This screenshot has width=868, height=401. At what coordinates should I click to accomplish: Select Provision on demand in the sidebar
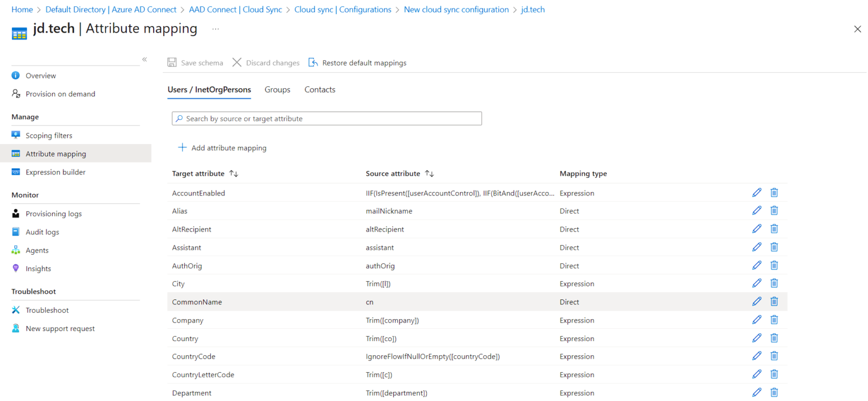(60, 94)
